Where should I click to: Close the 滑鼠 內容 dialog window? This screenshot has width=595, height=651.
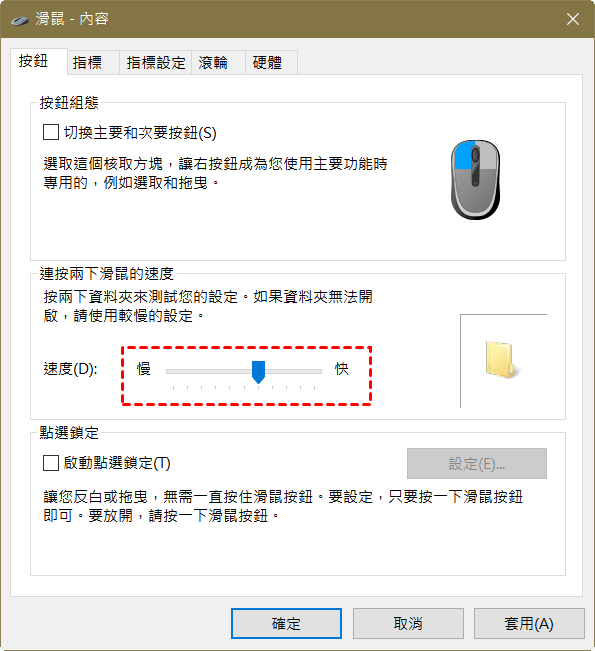coord(573,19)
